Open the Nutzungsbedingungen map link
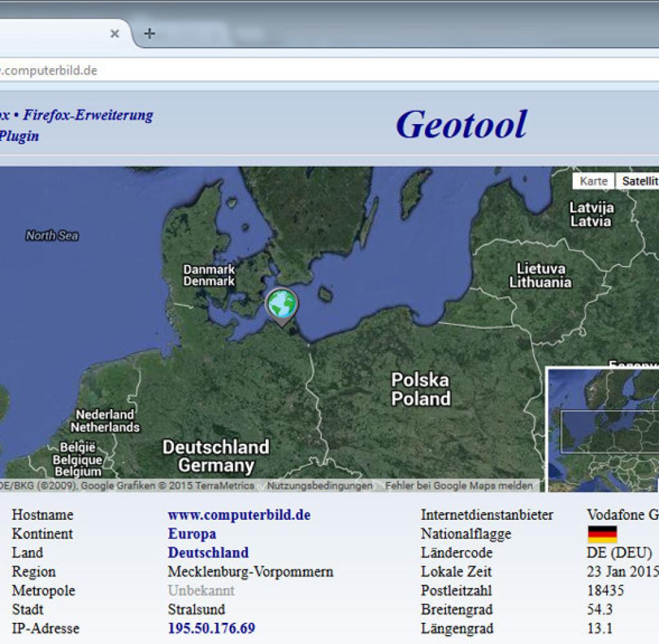659x644 pixels. [320, 486]
